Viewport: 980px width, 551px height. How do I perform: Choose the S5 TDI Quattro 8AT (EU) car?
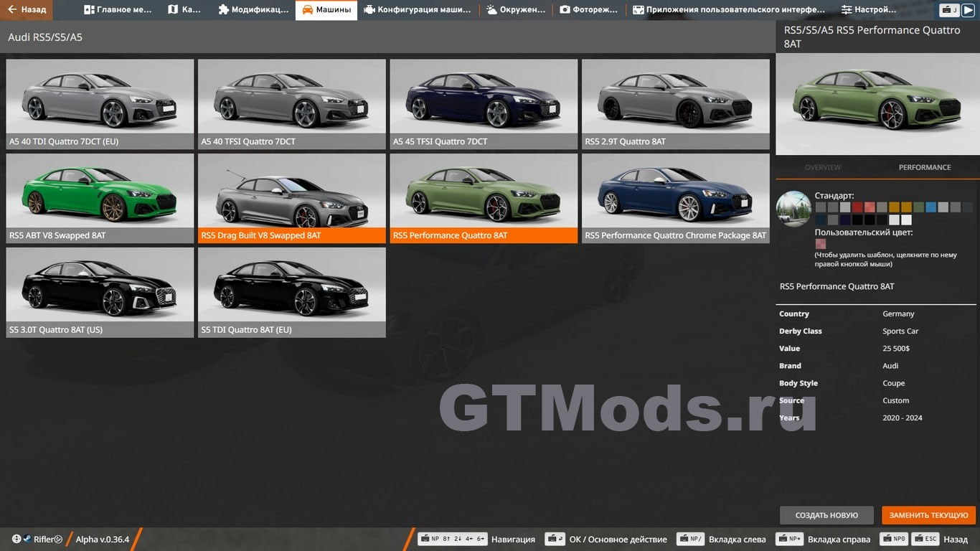tap(292, 292)
